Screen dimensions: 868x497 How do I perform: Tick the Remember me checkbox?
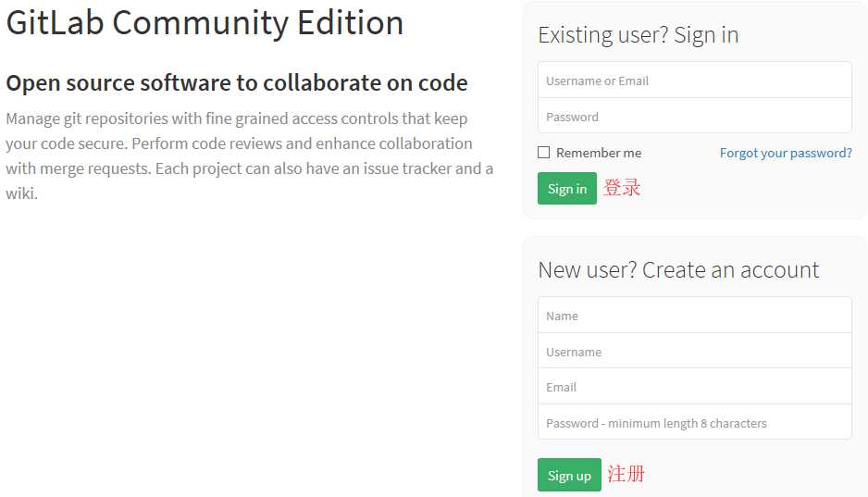(543, 152)
